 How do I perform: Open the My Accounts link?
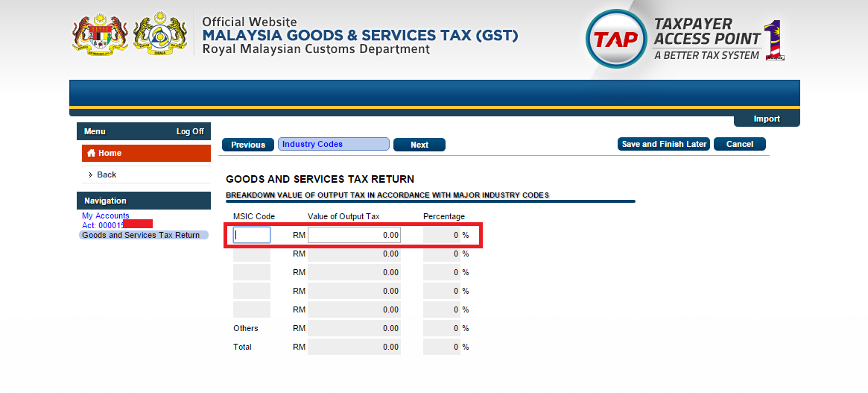pyautogui.click(x=105, y=216)
